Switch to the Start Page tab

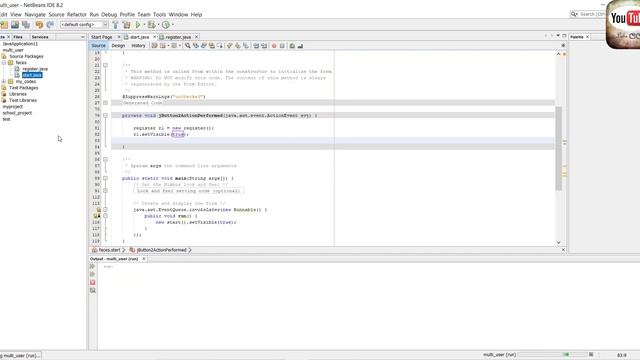coord(102,37)
